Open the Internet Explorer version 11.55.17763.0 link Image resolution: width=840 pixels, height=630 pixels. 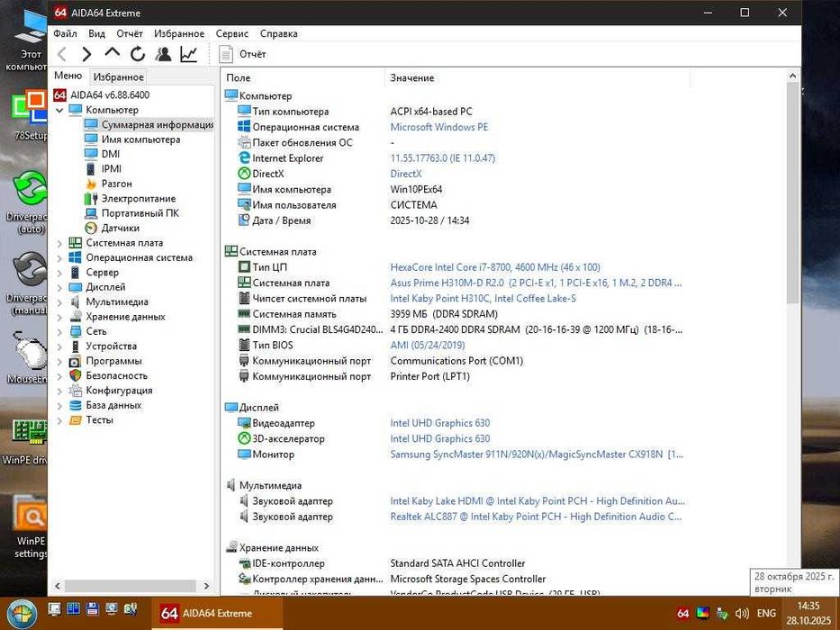442,158
